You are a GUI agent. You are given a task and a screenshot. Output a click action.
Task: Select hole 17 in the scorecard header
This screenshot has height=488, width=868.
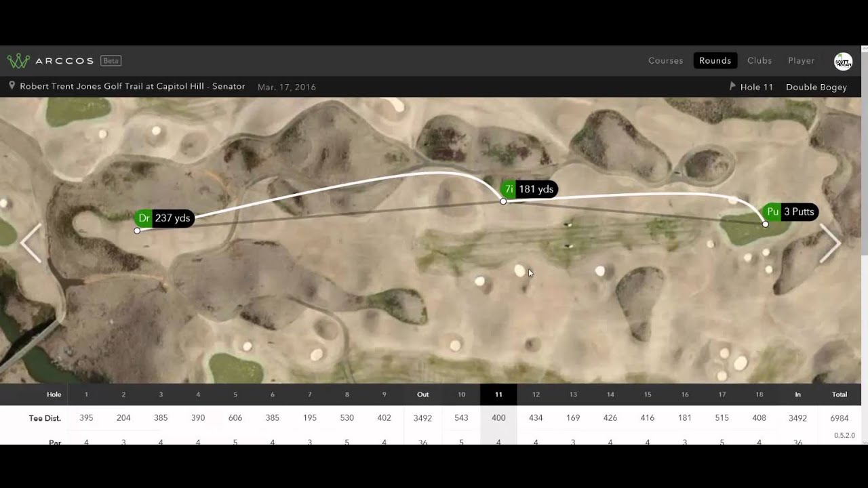722,394
